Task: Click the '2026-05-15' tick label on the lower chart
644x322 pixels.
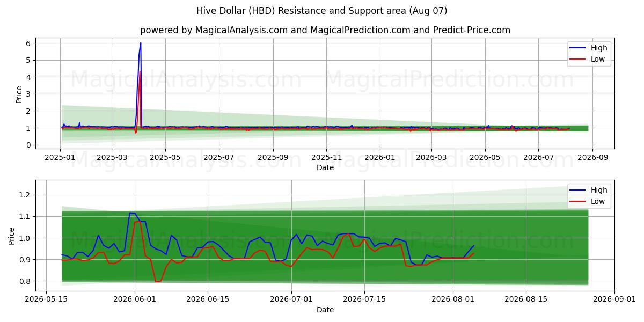Action: (46, 299)
